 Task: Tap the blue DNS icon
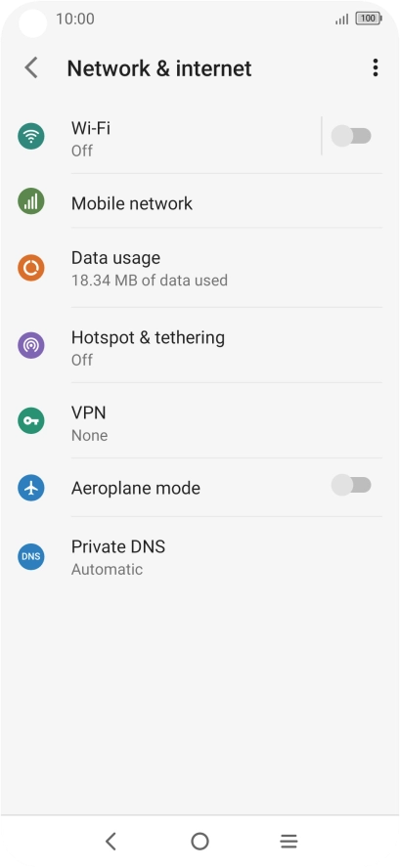click(x=31, y=556)
